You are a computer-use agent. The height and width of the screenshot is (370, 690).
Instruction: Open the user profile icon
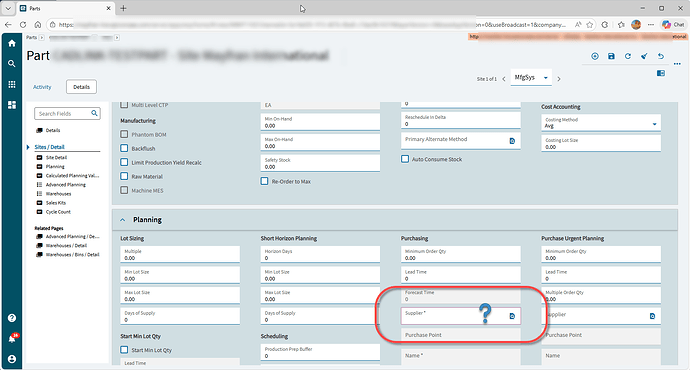click(12, 359)
